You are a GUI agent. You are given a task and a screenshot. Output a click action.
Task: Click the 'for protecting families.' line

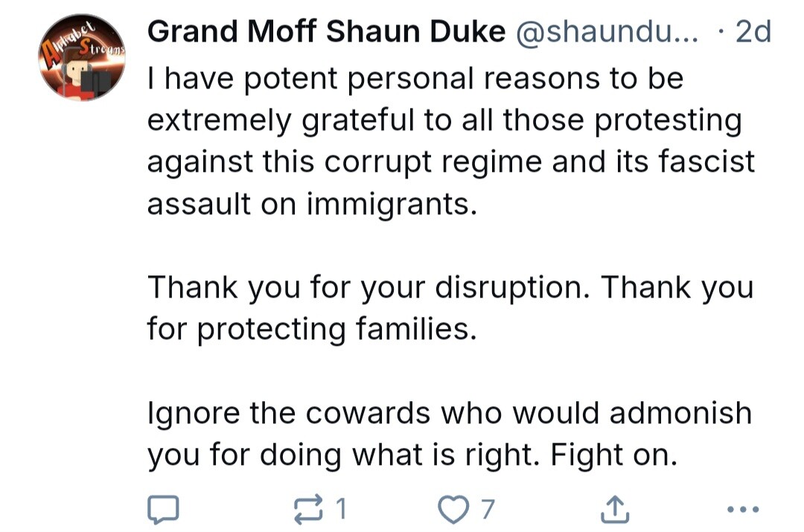click(x=312, y=329)
